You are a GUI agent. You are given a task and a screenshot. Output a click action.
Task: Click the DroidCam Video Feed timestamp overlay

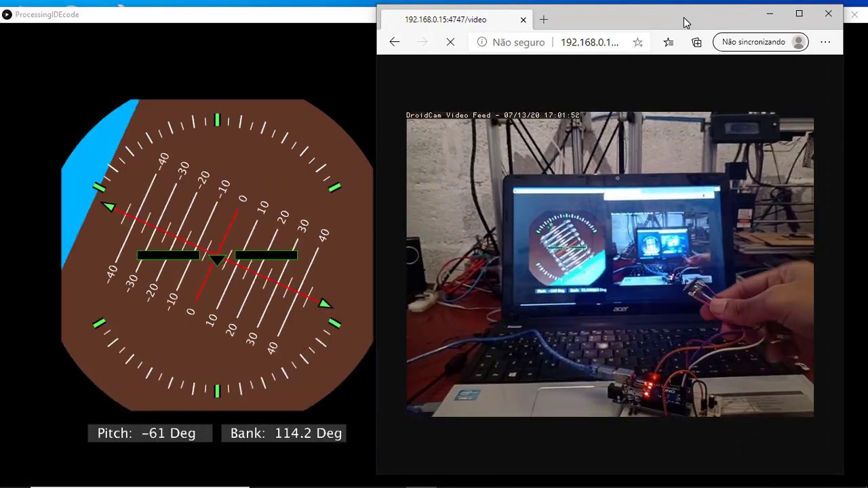tap(493, 115)
